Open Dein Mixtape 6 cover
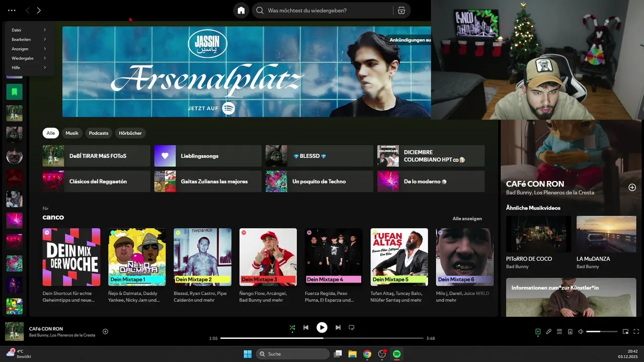Screen dimensions: 644x362 (x=465, y=257)
